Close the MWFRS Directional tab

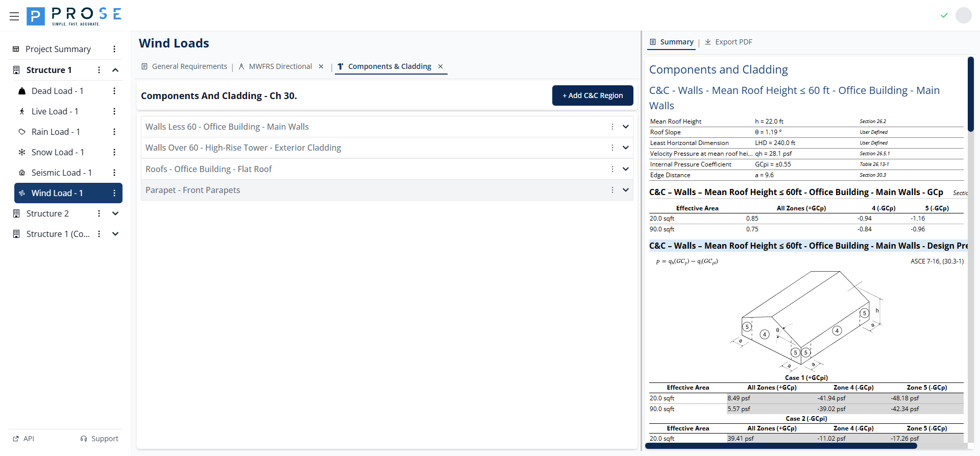(x=321, y=66)
